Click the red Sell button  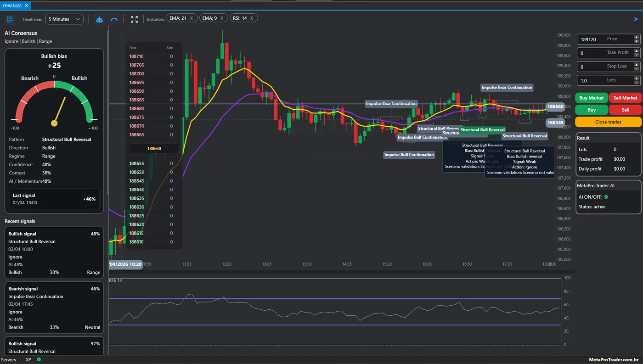click(625, 110)
